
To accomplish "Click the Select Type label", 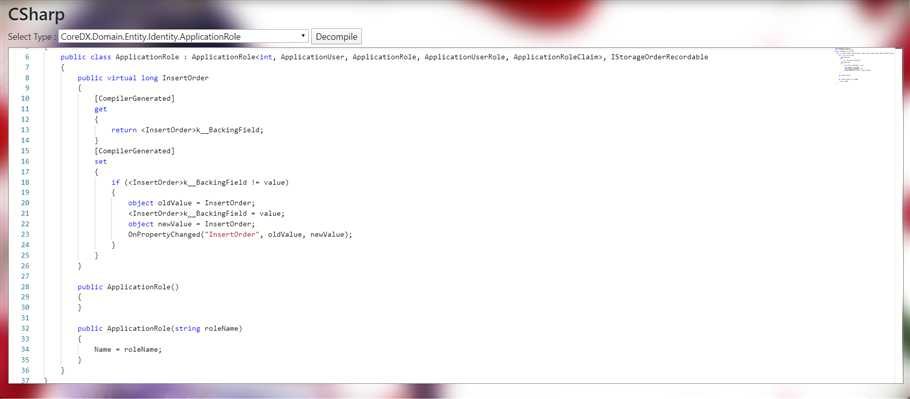I will (32, 37).
